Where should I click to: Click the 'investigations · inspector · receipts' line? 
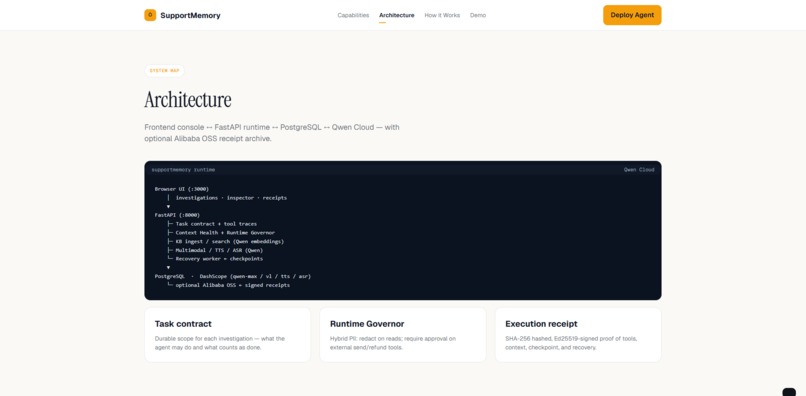pos(231,197)
